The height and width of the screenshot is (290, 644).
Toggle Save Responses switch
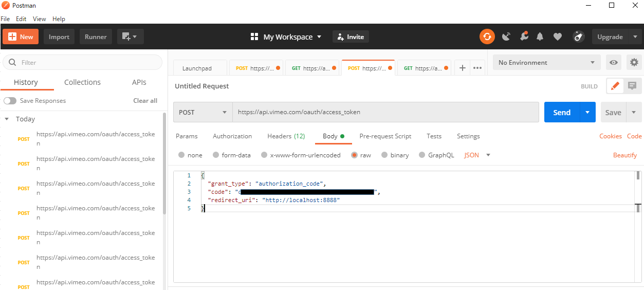(x=10, y=101)
